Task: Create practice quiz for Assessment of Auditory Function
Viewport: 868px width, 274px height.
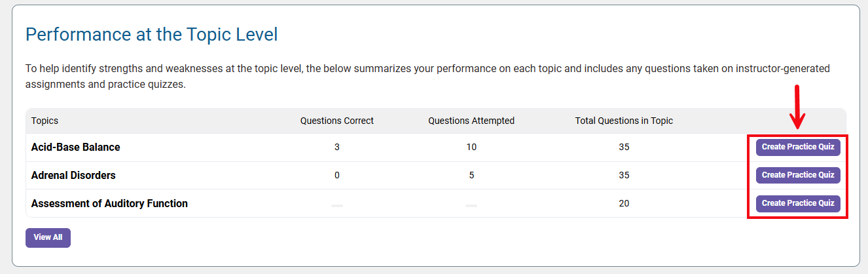Action: [x=798, y=203]
